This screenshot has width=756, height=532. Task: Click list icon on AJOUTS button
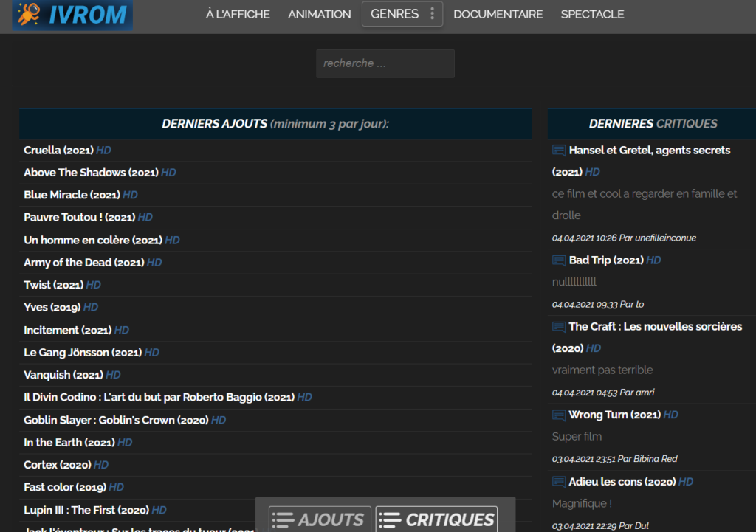coord(283,520)
